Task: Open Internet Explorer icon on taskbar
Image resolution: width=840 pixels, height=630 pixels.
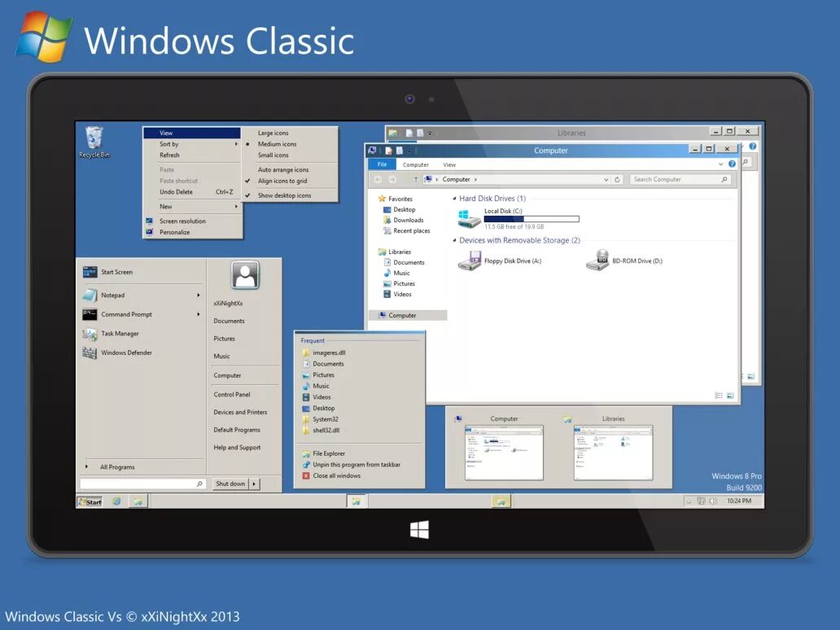Action: [x=116, y=501]
